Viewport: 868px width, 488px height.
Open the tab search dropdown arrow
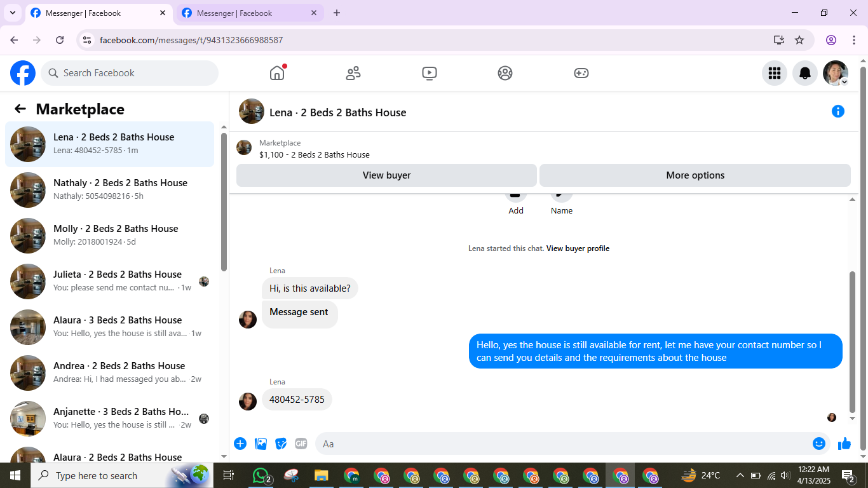[12, 13]
